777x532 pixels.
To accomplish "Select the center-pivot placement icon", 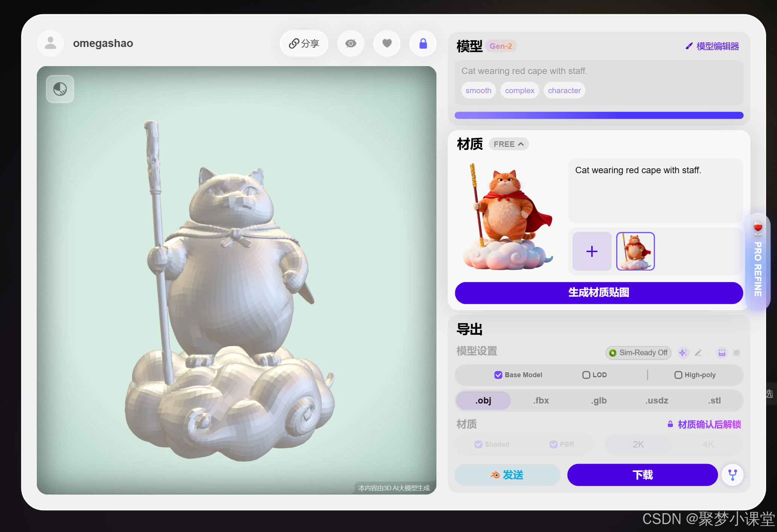I will click(x=737, y=353).
